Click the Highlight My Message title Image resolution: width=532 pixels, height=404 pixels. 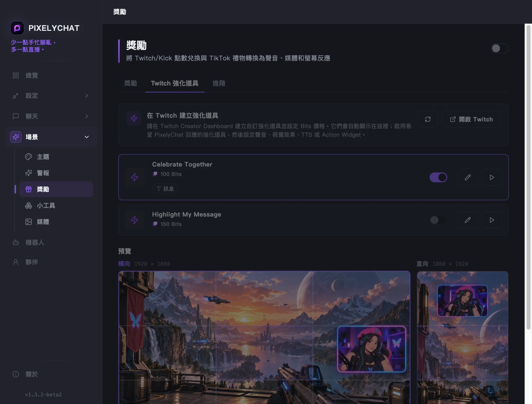(186, 214)
